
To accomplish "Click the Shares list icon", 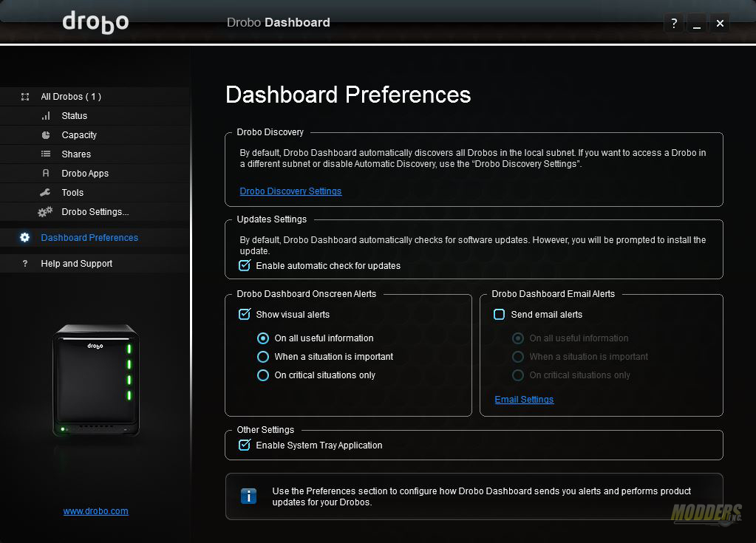I will click(x=46, y=154).
